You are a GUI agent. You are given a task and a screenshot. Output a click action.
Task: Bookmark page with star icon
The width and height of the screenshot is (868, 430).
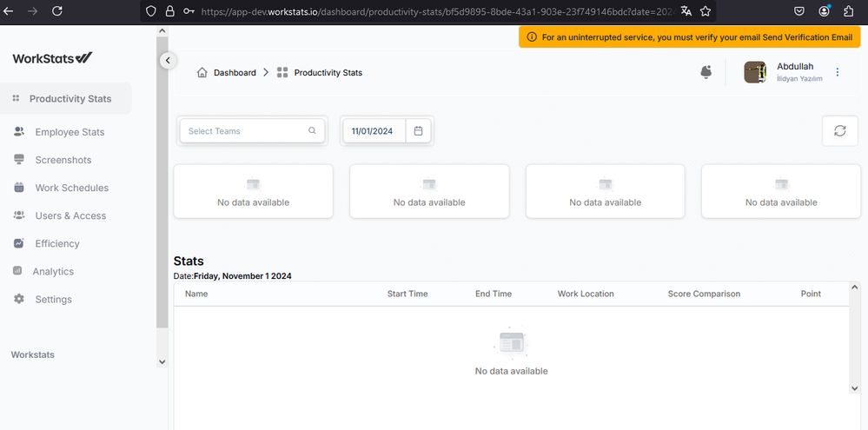click(706, 11)
